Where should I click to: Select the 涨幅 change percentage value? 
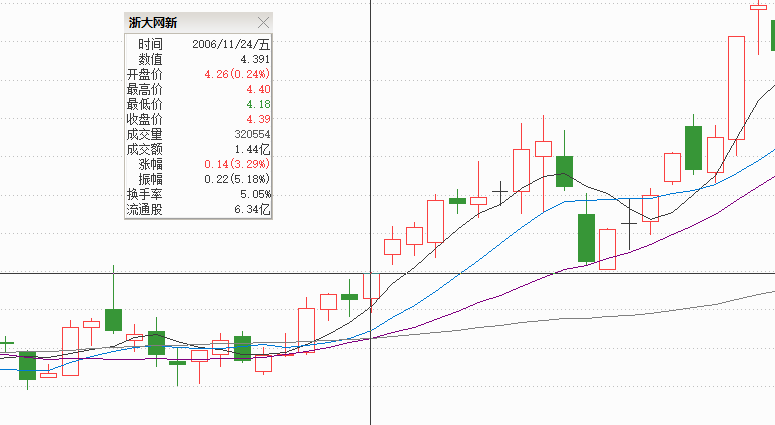pos(237,164)
